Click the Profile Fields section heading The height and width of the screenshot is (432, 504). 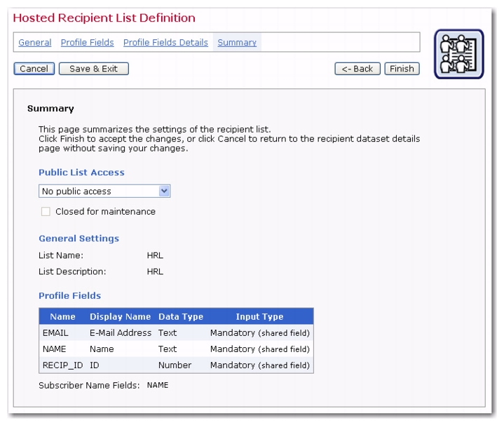[70, 296]
